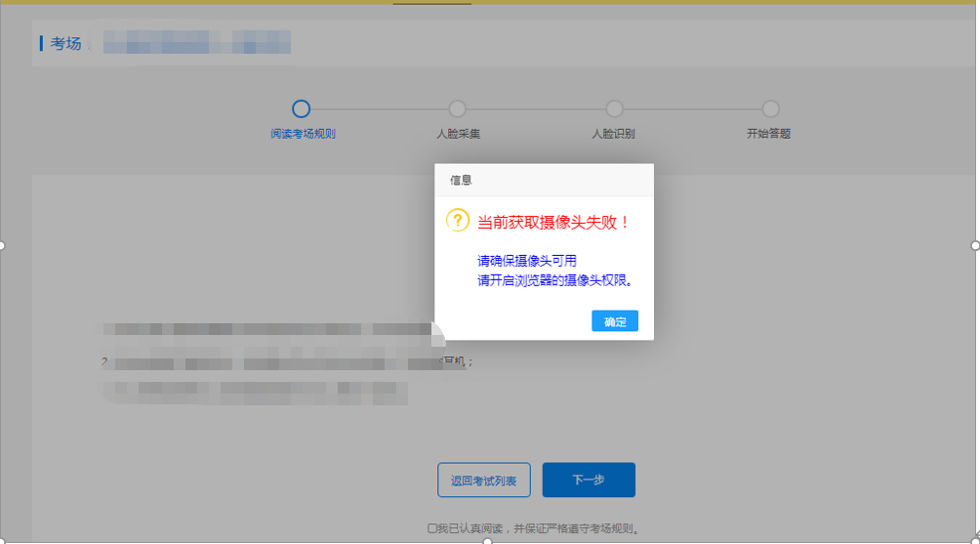Click the 请开启浏览器的摄像头权限 text line
This screenshot has height=544, width=980.
(556, 280)
